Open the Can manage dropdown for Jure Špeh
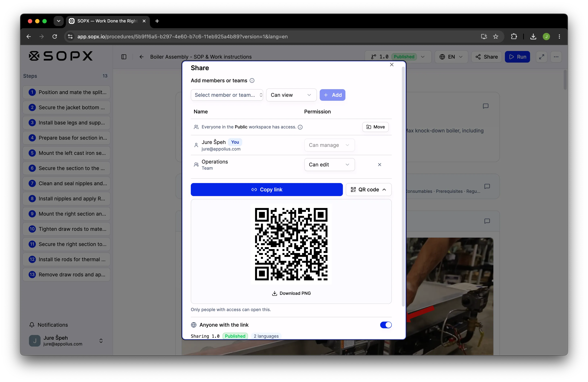Image resolution: width=588 pixels, height=382 pixels. pos(329,145)
